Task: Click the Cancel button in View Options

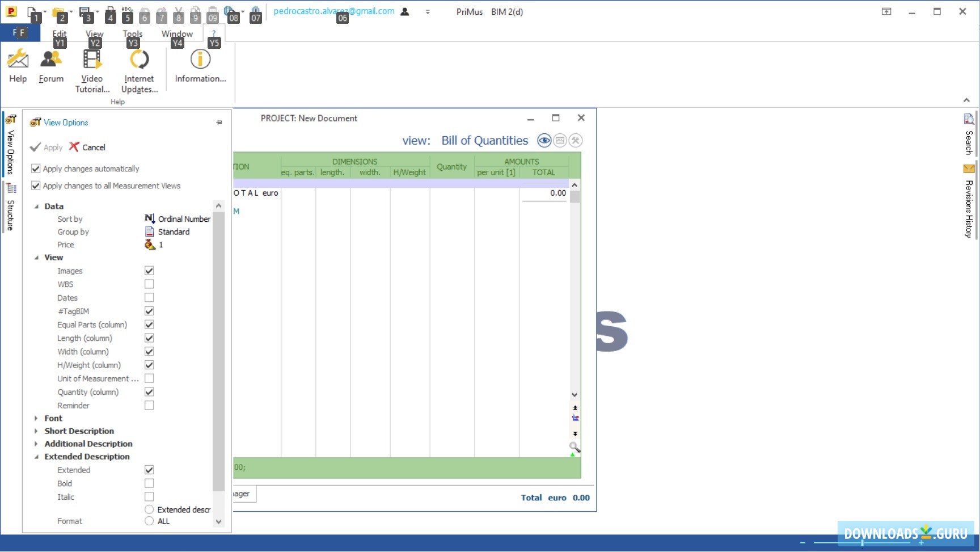Action: [87, 147]
